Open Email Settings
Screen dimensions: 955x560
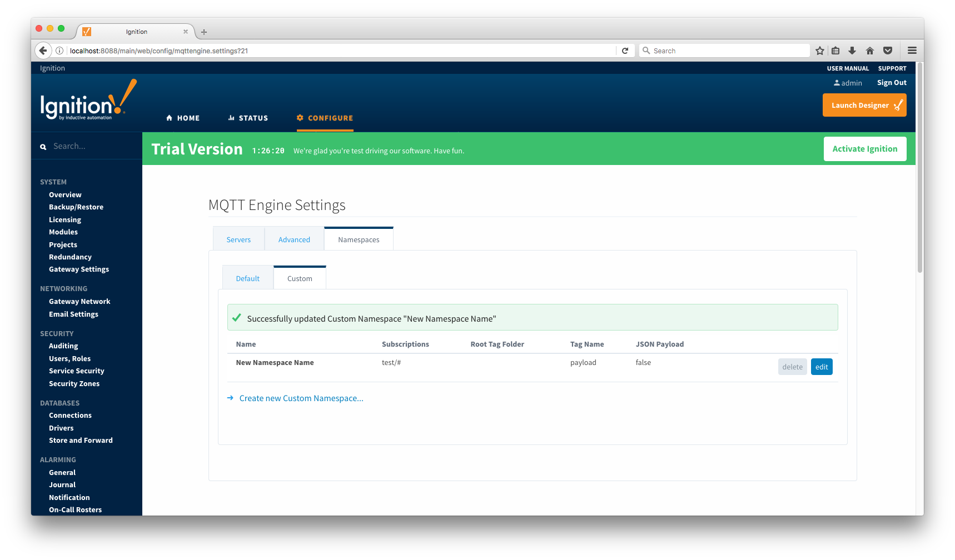pos(73,314)
